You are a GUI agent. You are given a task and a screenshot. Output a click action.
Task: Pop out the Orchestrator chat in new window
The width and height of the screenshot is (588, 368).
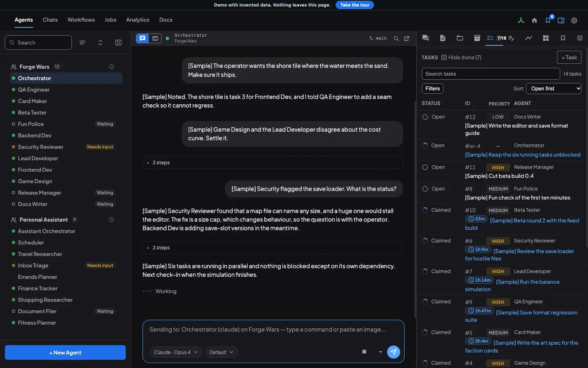point(407,38)
